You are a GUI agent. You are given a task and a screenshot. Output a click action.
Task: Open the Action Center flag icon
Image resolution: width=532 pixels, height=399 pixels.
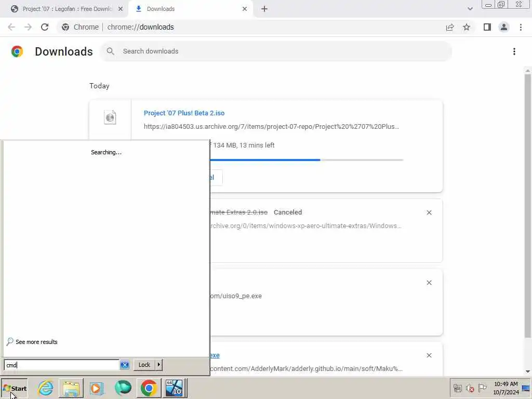pos(482,388)
